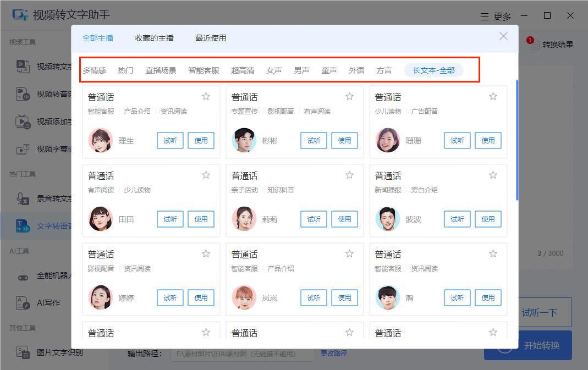Open the 视频添加字幕 sidebar icon

23,122
